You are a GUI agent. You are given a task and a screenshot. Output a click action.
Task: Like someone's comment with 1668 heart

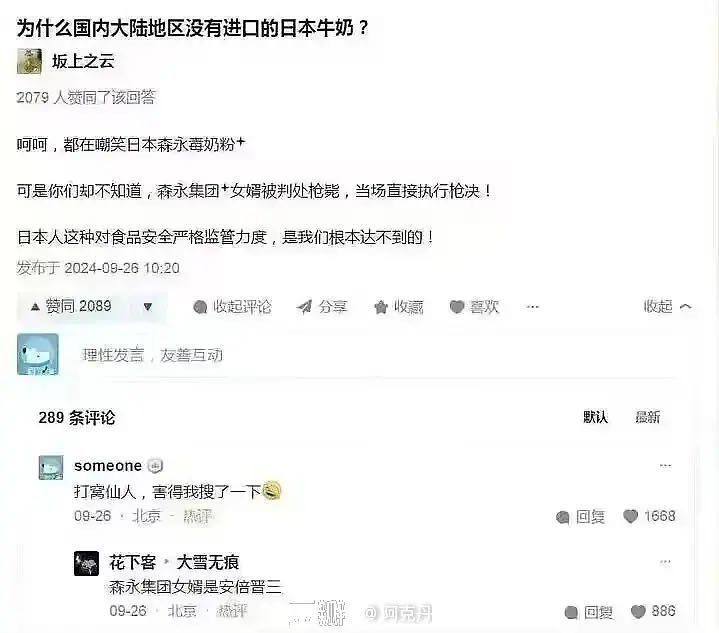(x=649, y=516)
